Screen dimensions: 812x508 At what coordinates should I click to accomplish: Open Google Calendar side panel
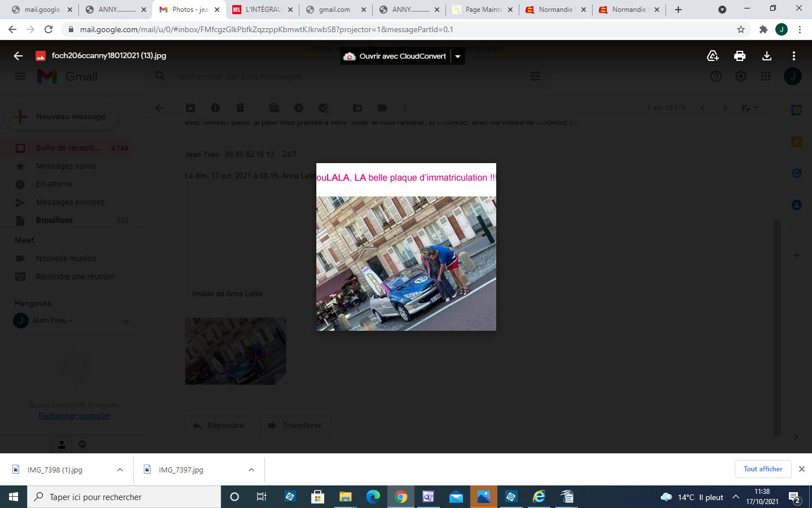coord(797,110)
